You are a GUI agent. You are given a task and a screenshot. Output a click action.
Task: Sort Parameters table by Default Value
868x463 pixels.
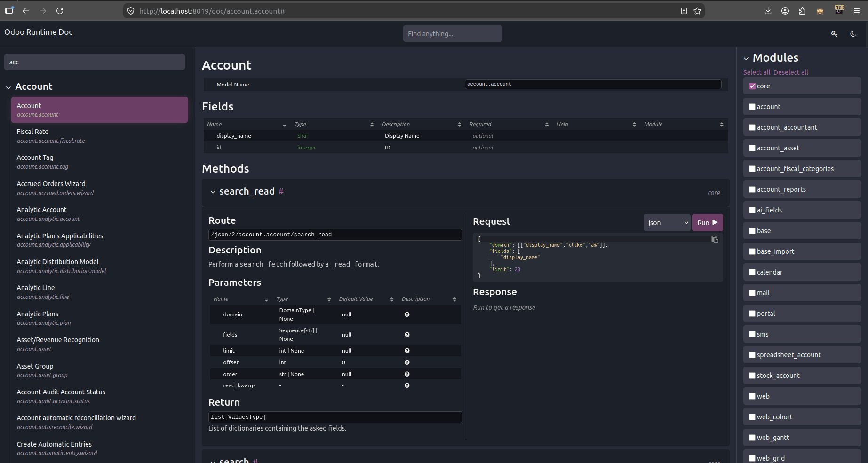(366, 299)
